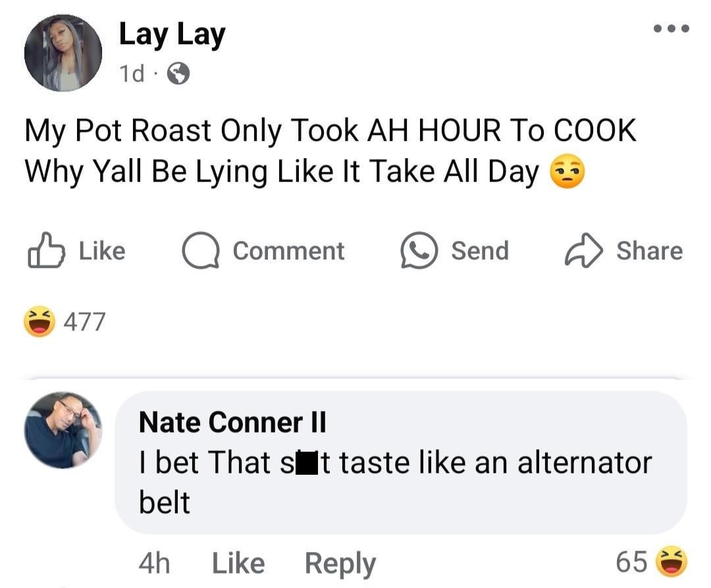Click the pot roast post text
The width and height of the screenshot is (711, 588).
[x=331, y=151]
